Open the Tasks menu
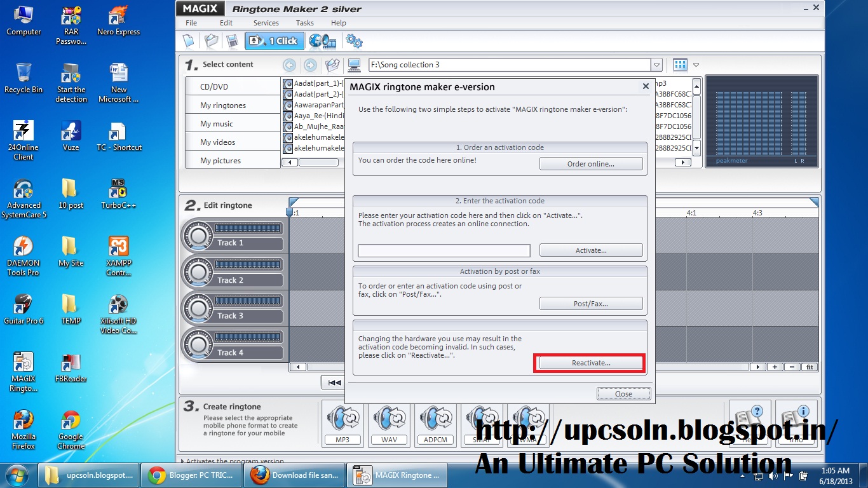Image resolution: width=868 pixels, height=488 pixels. pyautogui.click(x=305, y=23)
